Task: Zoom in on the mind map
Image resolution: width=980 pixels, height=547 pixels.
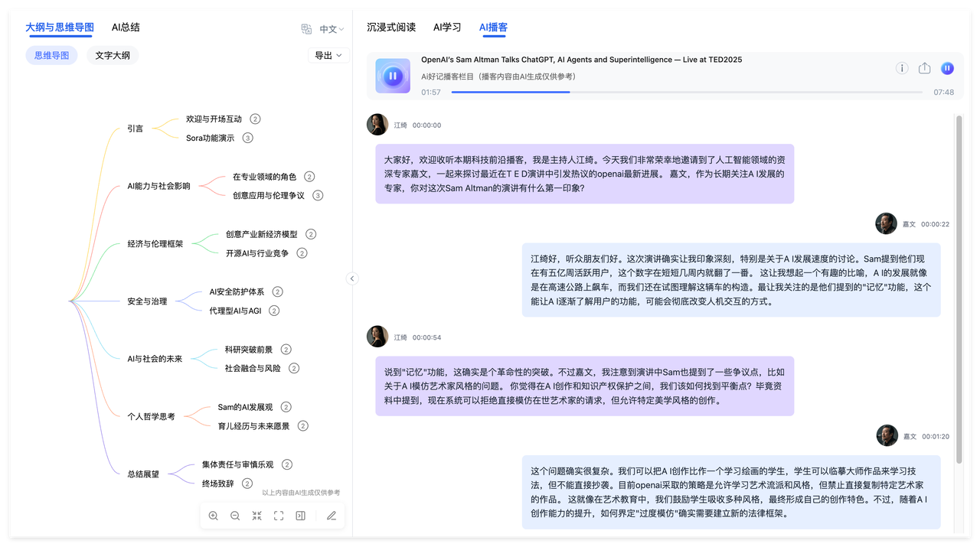Action: click(213, 516)
